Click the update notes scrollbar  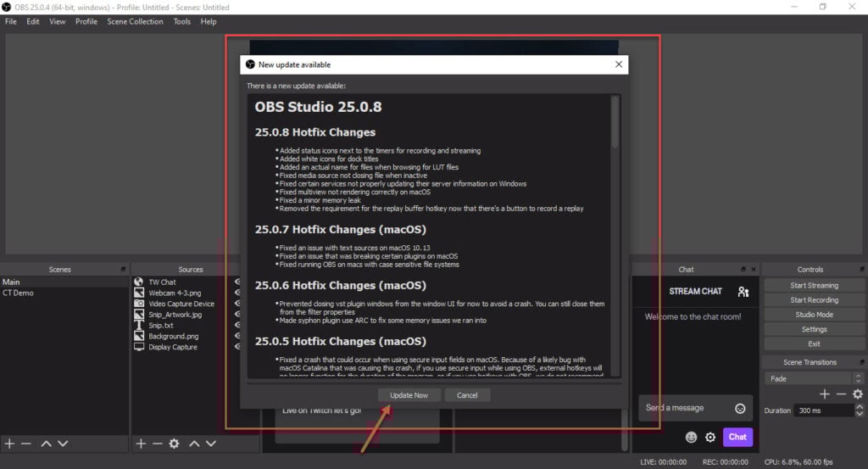tap(615, 121)
